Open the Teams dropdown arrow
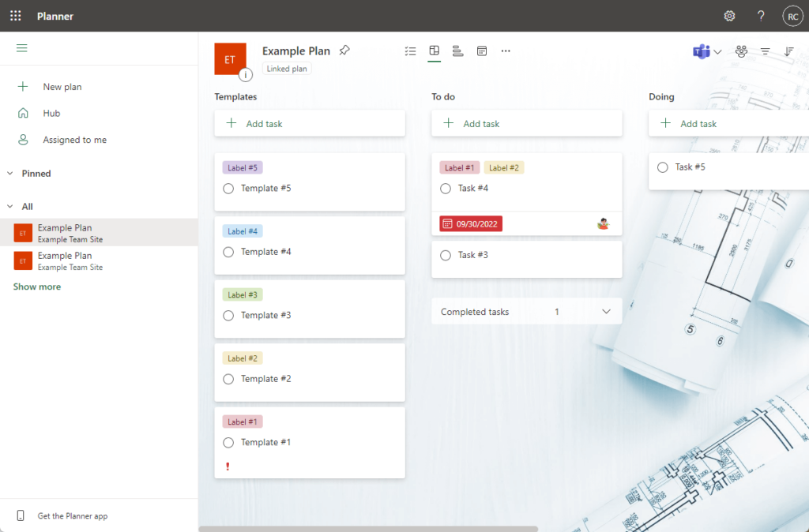This screenshot has height=532, width=809. [717, 51]
